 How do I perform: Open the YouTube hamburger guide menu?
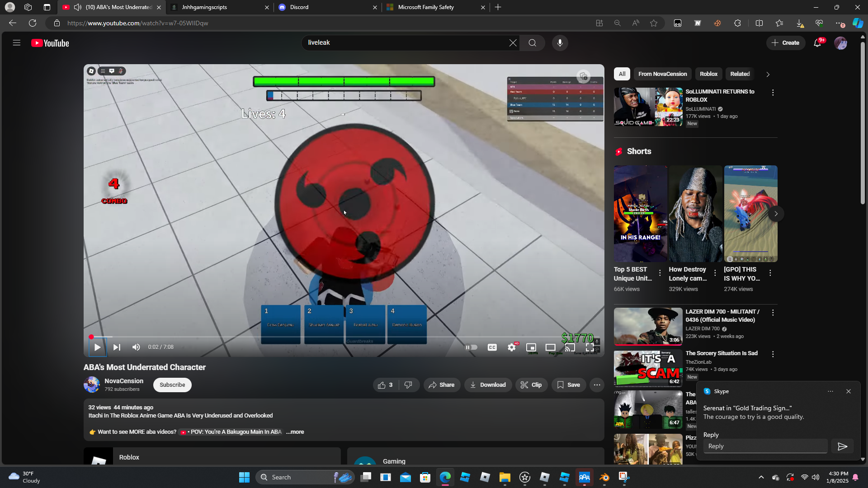pos(17,43)
